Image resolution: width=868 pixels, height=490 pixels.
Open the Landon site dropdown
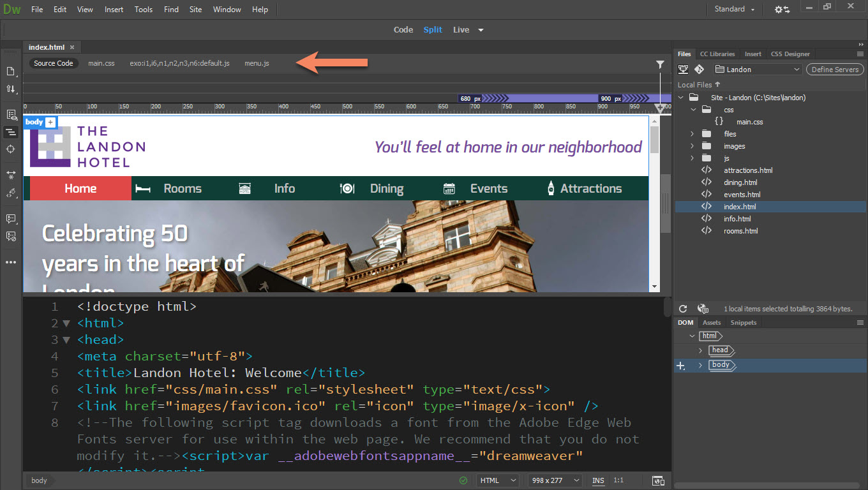coord(758,70)
